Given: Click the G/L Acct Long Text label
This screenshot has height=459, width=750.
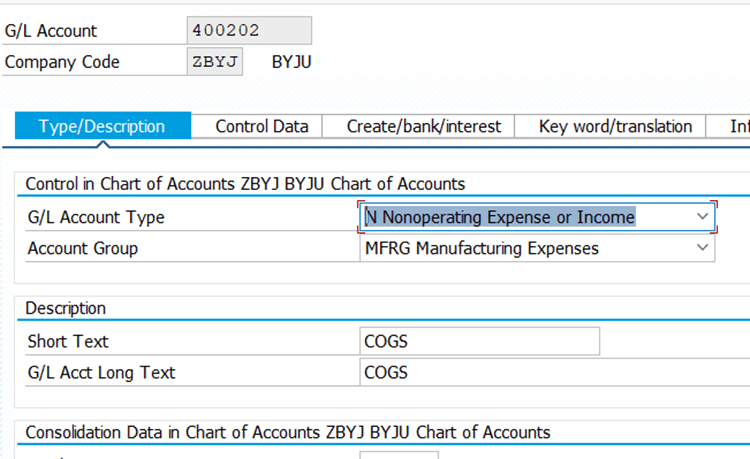Looking at the screenshot, I should click(x=102, y=372).
